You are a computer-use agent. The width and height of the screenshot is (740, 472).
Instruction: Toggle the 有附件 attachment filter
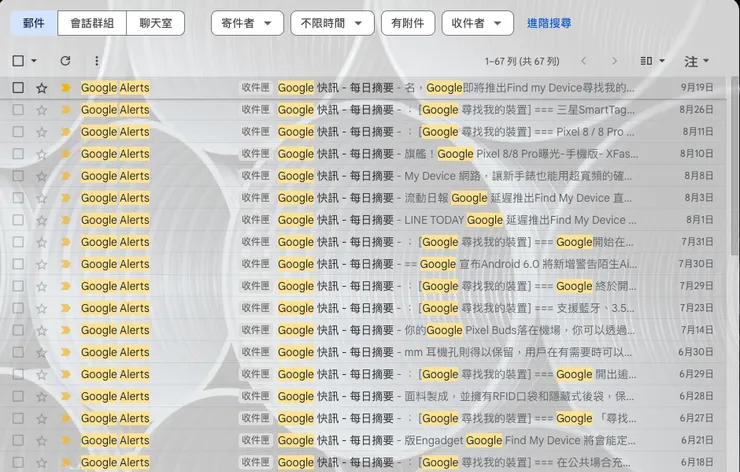point(408,23)
